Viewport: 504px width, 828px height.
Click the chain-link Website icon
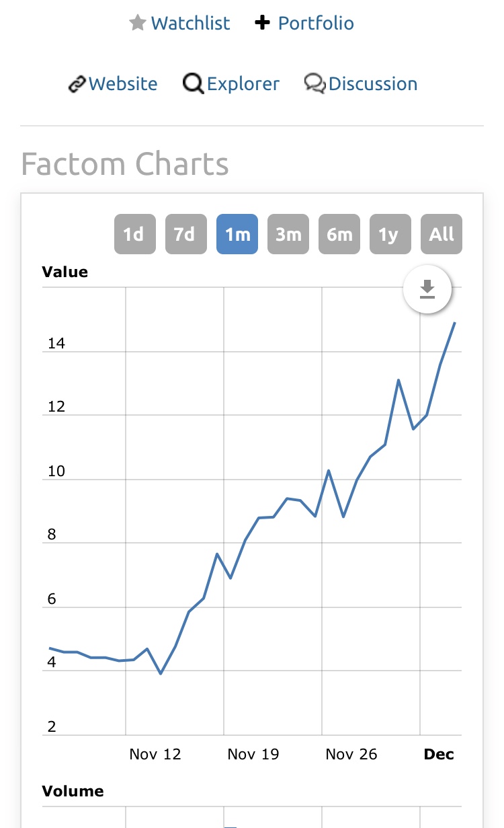(x=77, y=84)
